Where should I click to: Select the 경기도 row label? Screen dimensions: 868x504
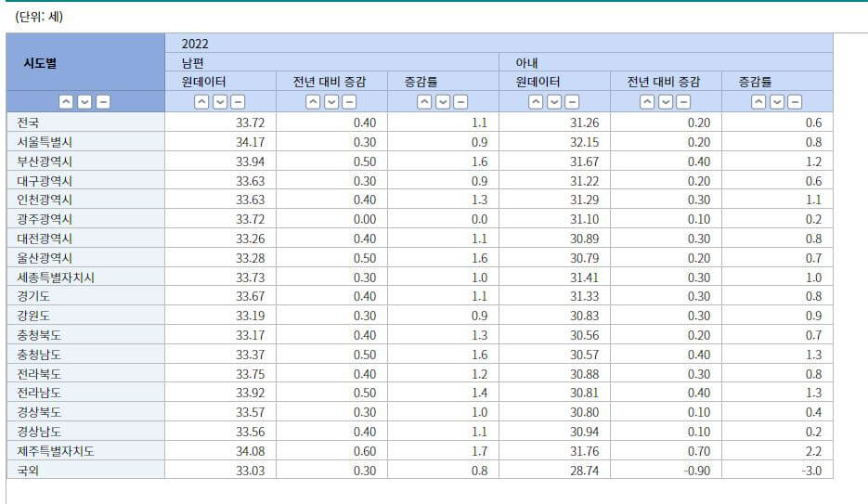(x=33, y=296)
